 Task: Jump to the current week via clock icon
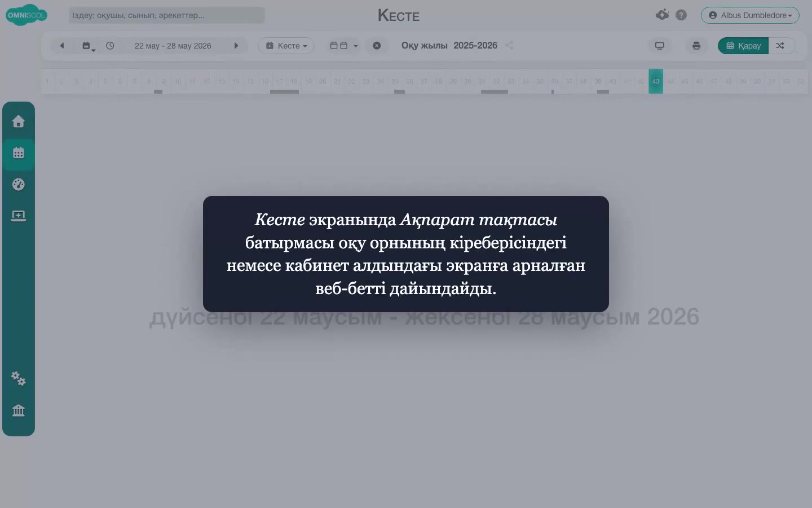110,46
